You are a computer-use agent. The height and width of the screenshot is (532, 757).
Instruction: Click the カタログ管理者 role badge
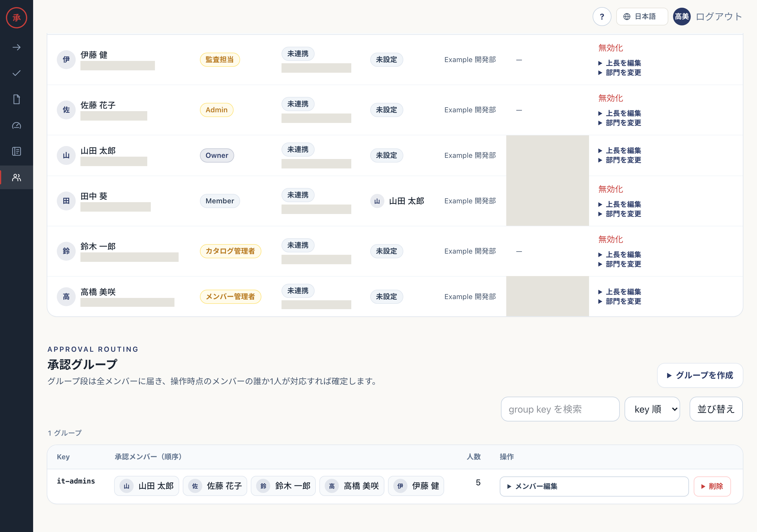coord(230,251)
